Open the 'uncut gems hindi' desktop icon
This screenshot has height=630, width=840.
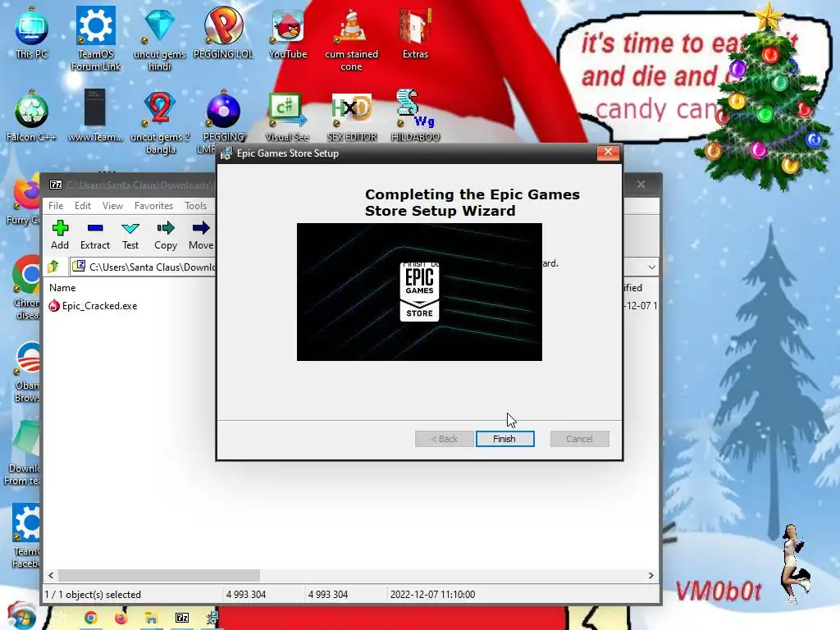[160, 39]
